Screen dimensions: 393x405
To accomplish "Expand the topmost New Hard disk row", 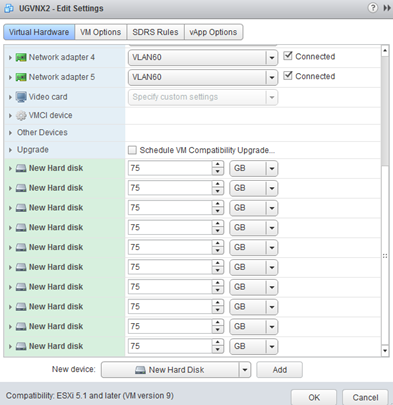I will tap(10, 169).
